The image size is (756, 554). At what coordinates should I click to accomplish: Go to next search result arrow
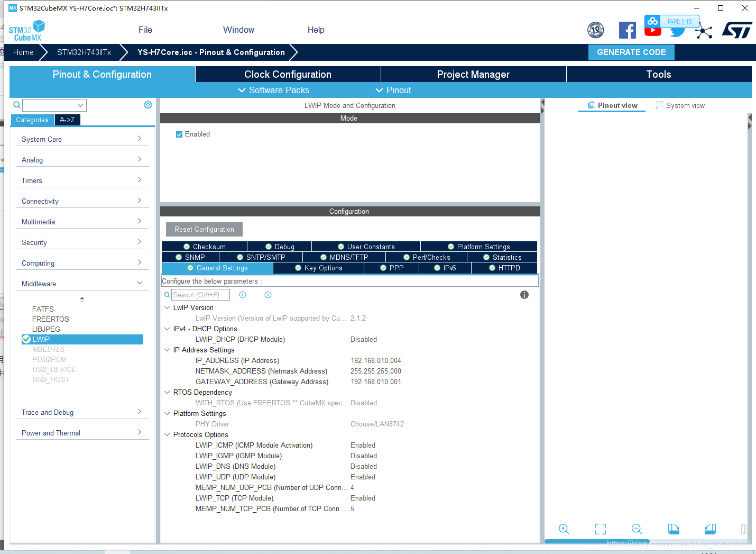click(x=268, y=295)
